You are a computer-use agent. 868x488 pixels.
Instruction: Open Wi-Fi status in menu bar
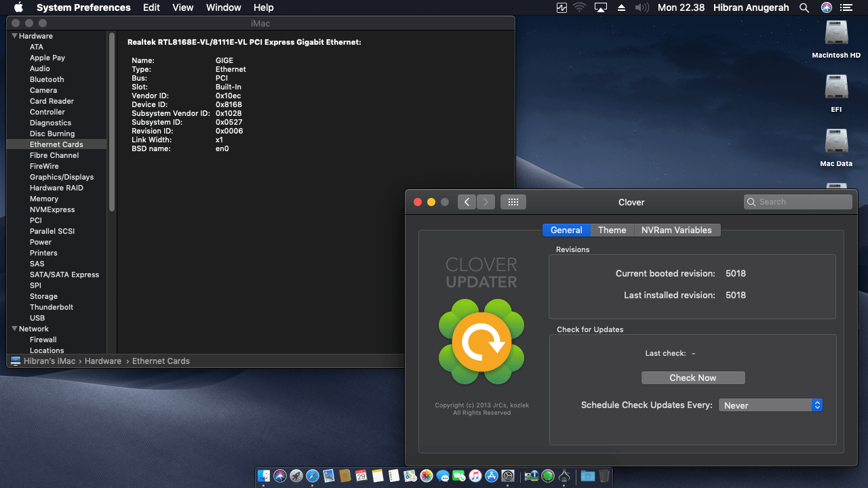(579, 7)
